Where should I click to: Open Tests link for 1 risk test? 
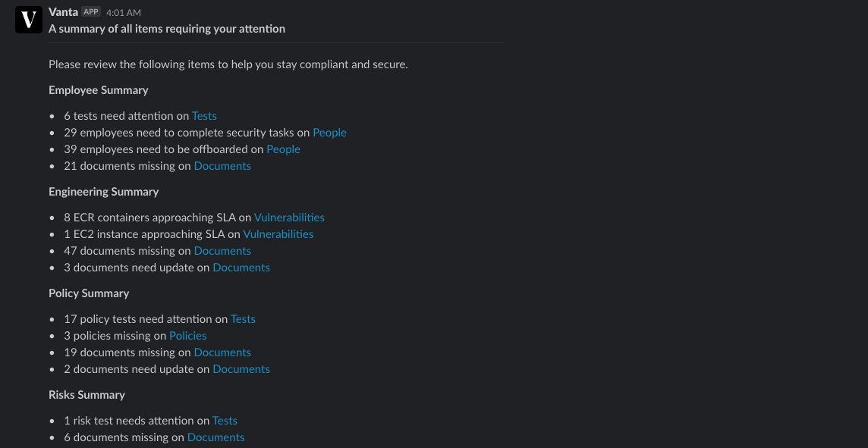pos(225,421)
